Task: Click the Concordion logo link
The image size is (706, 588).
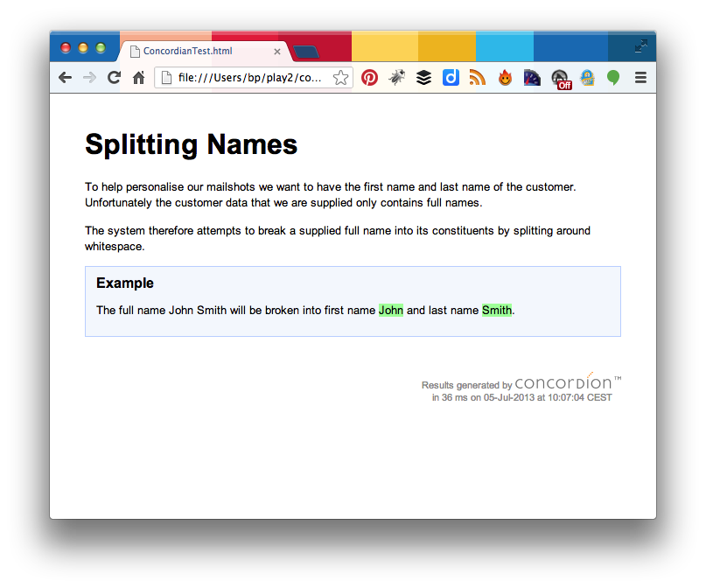Action: click(x=563, y=382)
